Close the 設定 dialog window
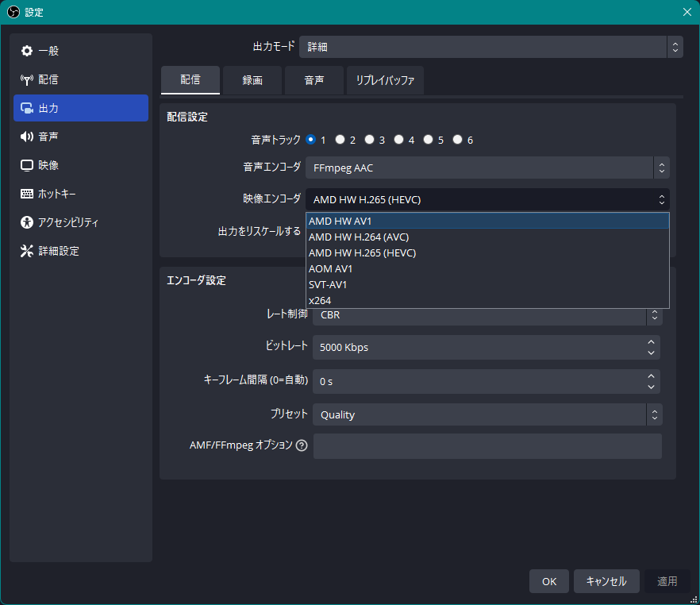700x605 pixels. [x=687, y=12]
